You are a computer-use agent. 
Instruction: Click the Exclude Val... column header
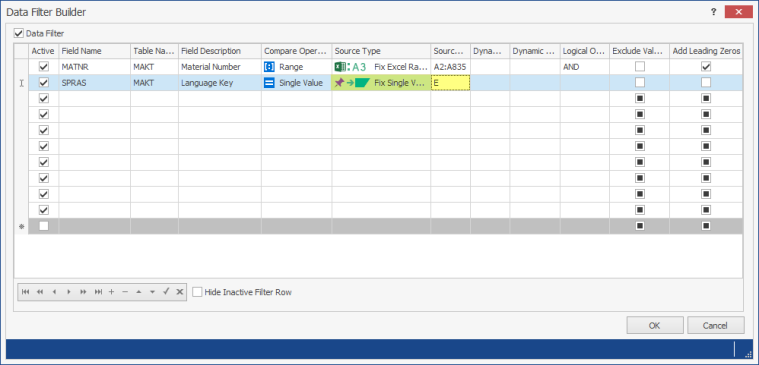(x=639, y=51)
